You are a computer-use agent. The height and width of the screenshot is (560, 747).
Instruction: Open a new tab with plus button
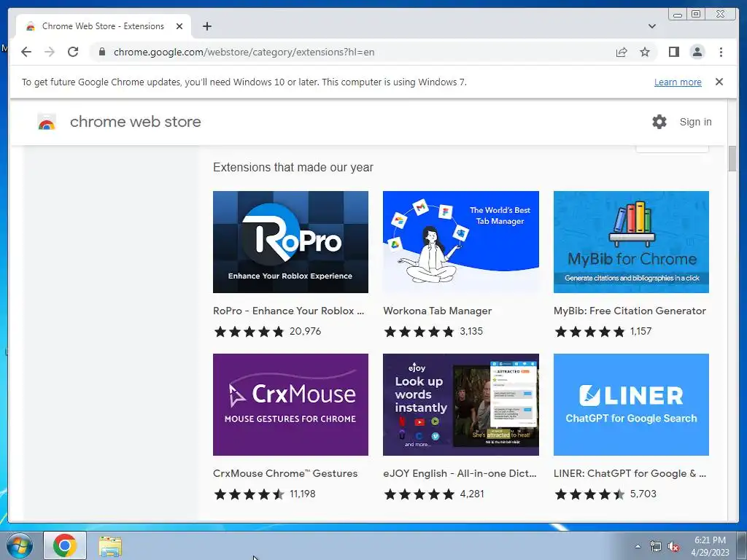pos(206,26)
